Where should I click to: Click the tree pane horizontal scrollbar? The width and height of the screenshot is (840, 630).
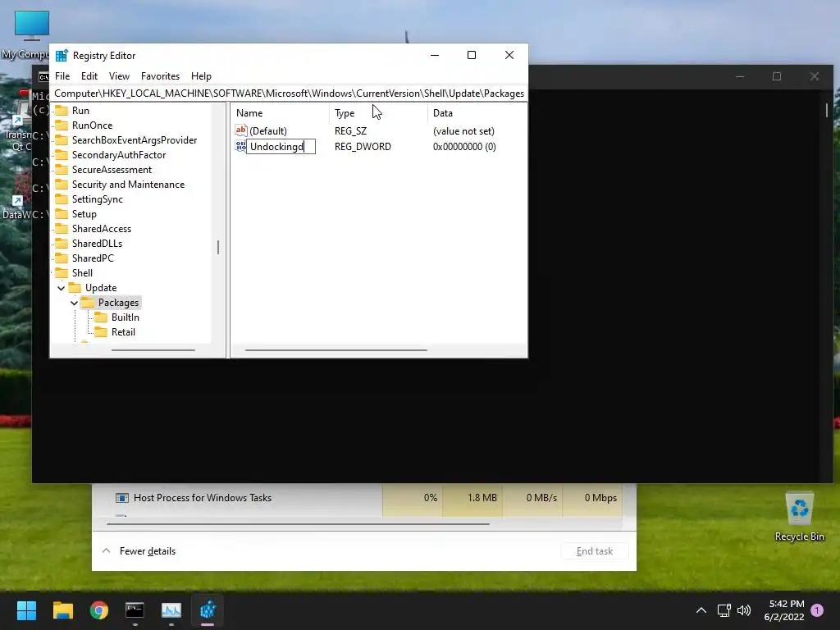(153, 350)
